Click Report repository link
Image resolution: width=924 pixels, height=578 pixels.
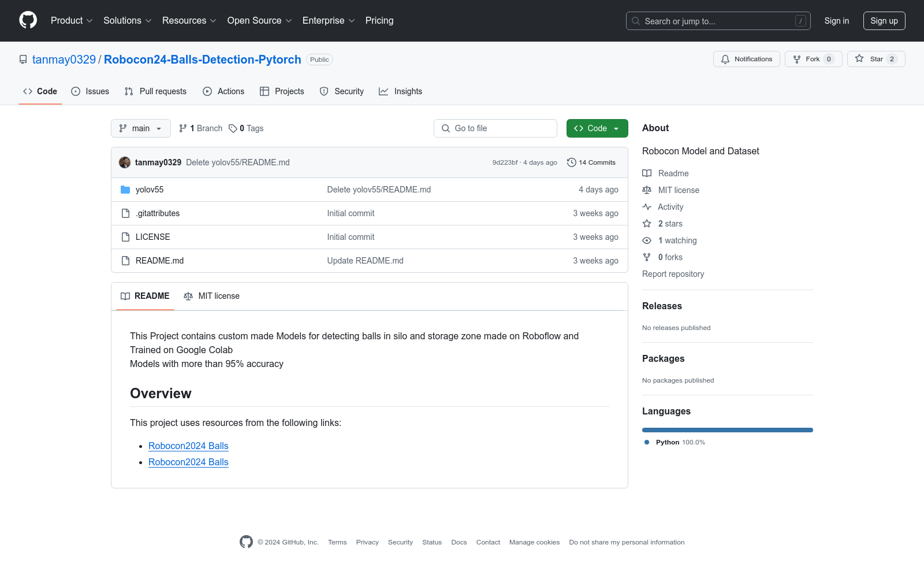coord(673,274)
